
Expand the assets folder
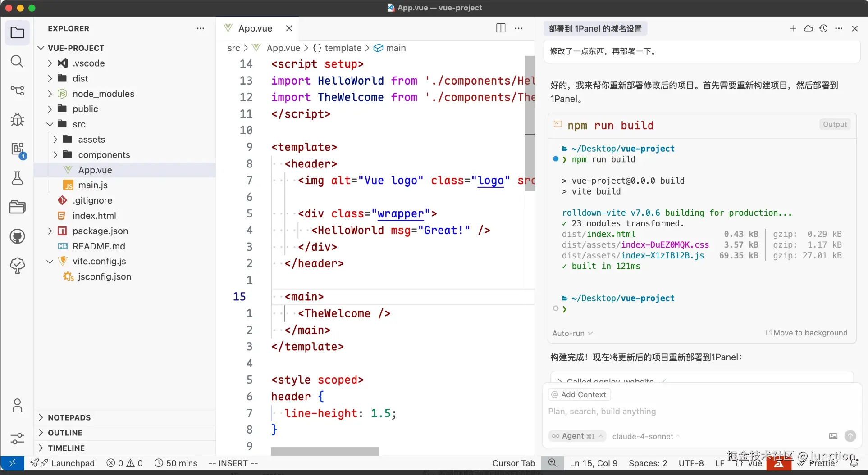(x=55, y=140)
